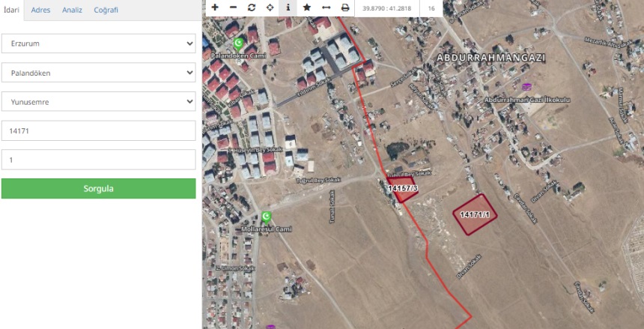Toggle the info query tool
Viewport: 644px width, 329px height.
tap(288, 7)
